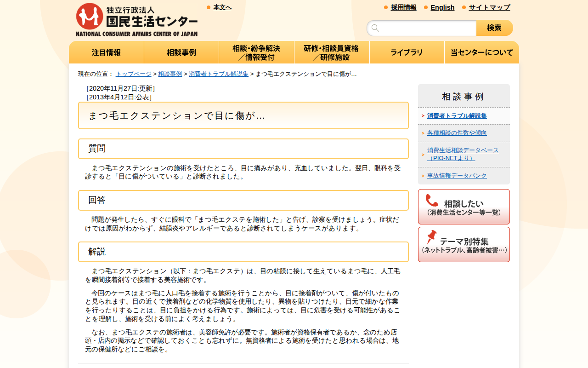Screen dimensions: 588x368
Task: Open 各種相談の件数や傾向 sidebar link
Action: click(x=457, y=133)
